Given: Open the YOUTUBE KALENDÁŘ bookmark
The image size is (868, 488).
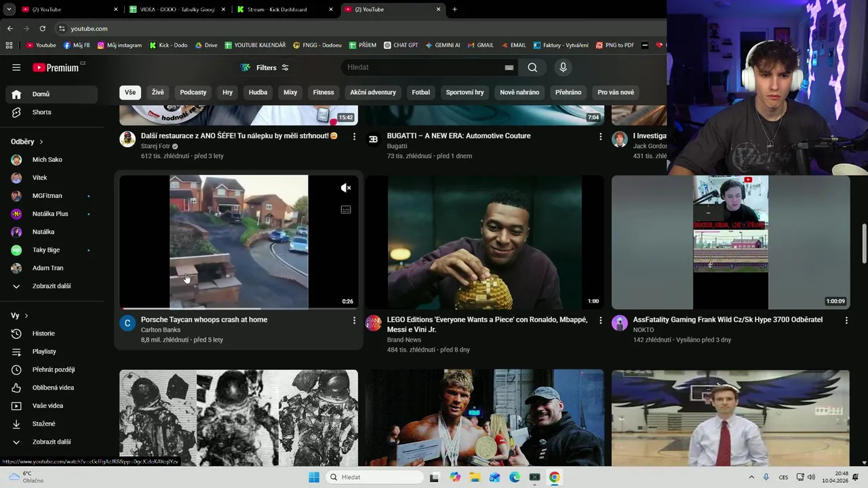Looking at the screenshot, I should click(x=255, y=45).
